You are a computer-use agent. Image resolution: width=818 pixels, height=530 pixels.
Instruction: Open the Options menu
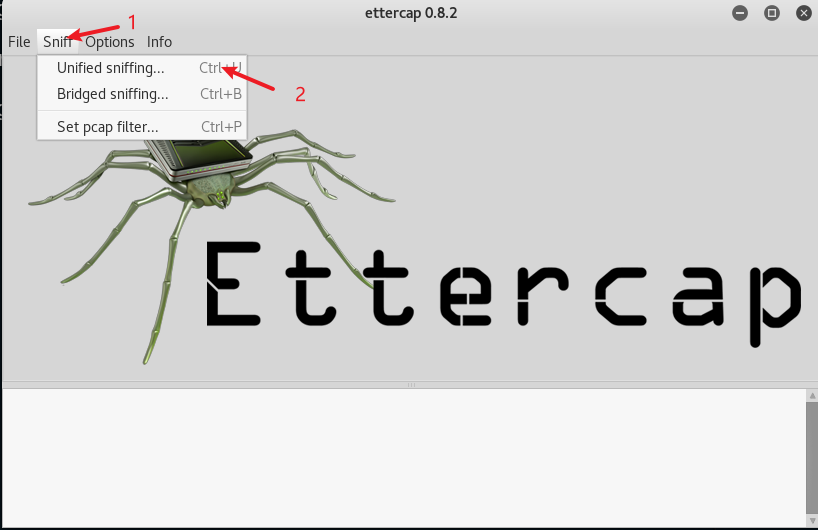point(109,42)
